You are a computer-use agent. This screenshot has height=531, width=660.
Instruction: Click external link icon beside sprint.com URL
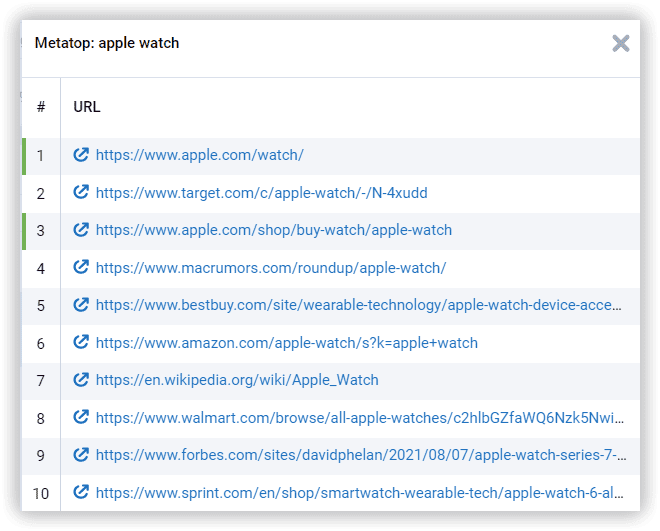tap(81, 492)
